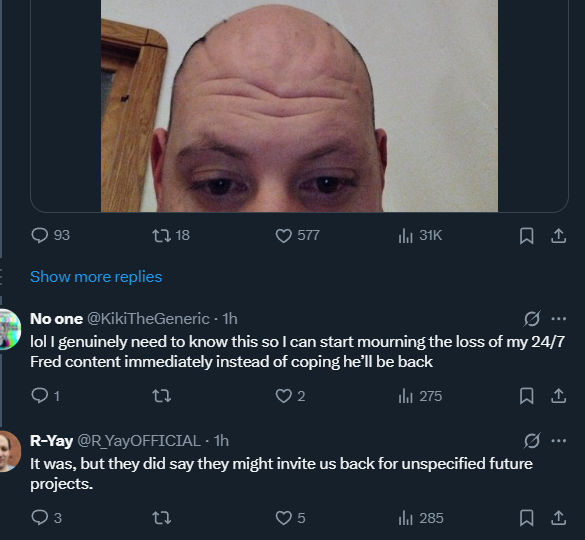Click the Grok icon on R-Yay's reply
The height and width of the screenshot is (540, 585).
click(532, 441)
